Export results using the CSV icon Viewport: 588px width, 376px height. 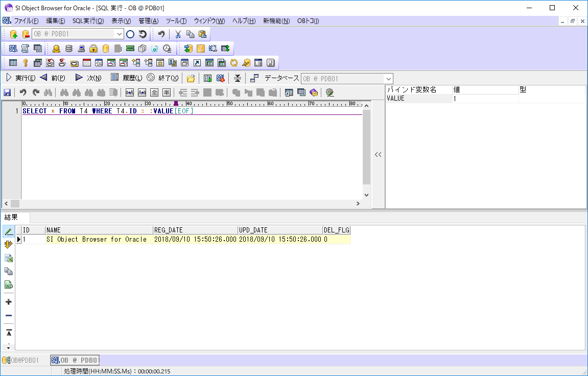pyautogui.click(x=9, y=285)
